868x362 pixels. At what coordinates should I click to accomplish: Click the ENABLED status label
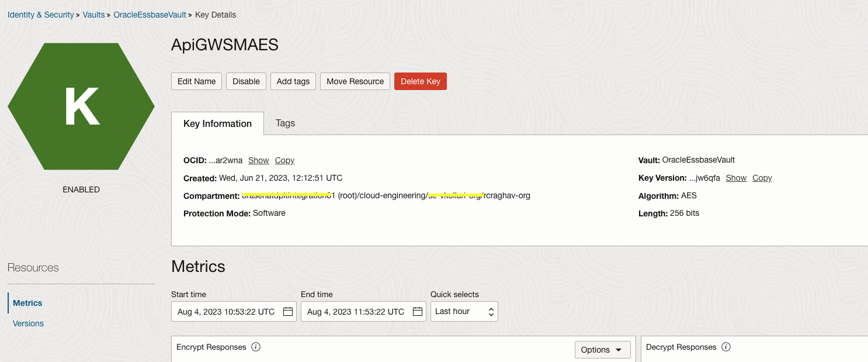coord(81,189)
